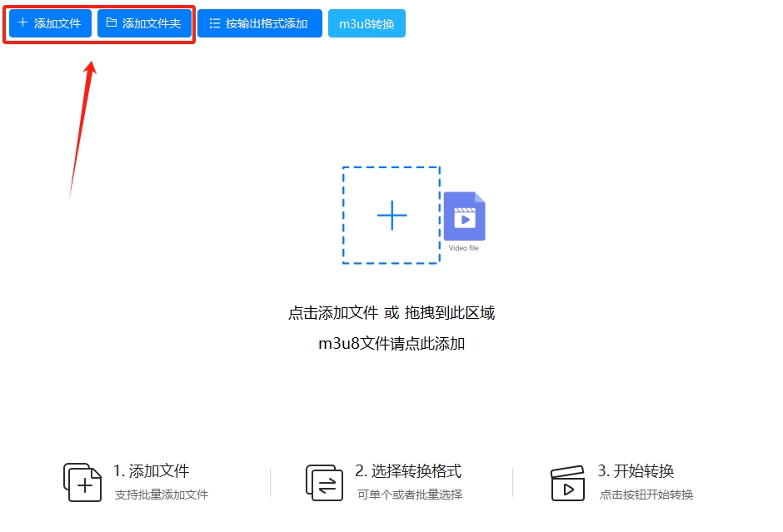The width and height of the screenshot is (783, 532).
Task: Click the folder icon on the 添加文件夹 button
Action: point(113,22)
